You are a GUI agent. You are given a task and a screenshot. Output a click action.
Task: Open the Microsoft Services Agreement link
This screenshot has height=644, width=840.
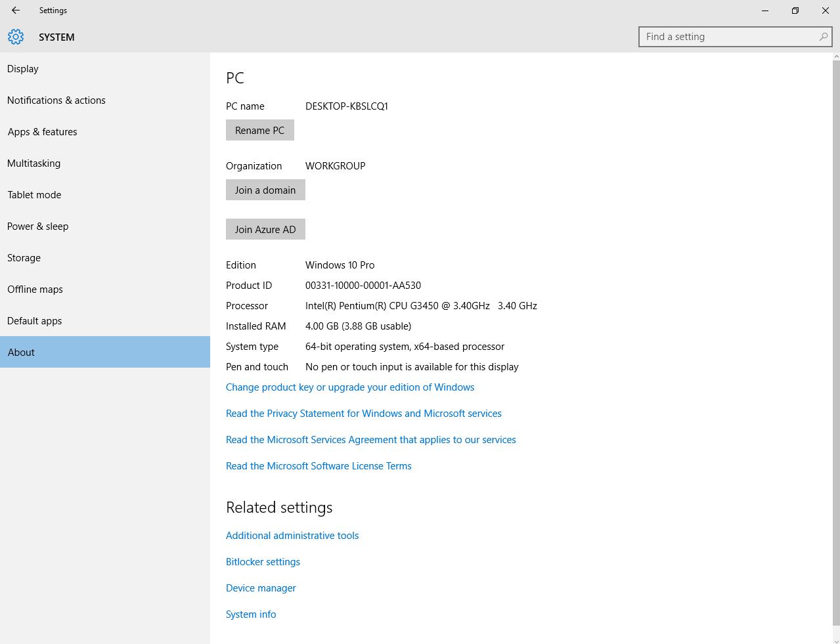click(371, 440)
